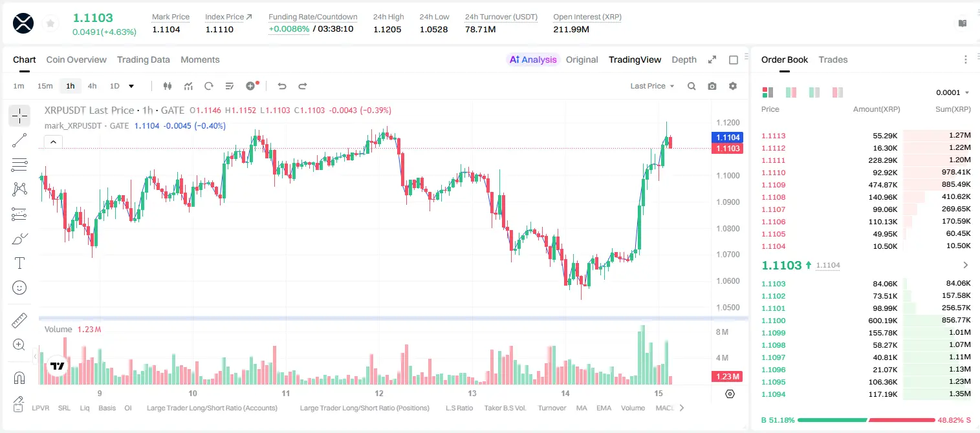Select the 15m timeframe interval

coord(45,86)
